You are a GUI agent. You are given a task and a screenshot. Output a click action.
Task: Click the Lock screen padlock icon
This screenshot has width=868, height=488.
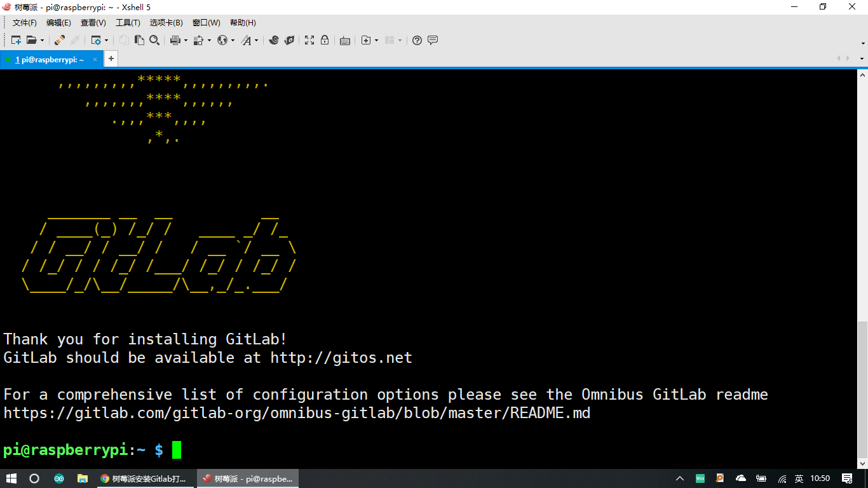point(325,40)
